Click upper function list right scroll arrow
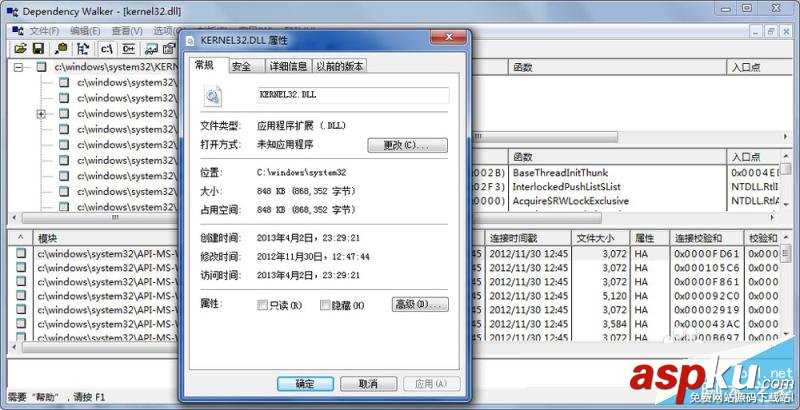800x410 pixels. 786,137
